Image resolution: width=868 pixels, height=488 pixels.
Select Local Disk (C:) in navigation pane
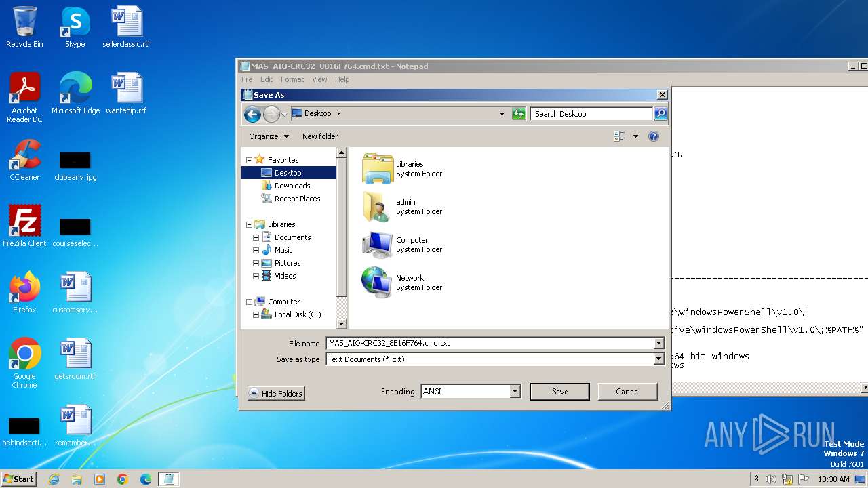coord(297,314)
